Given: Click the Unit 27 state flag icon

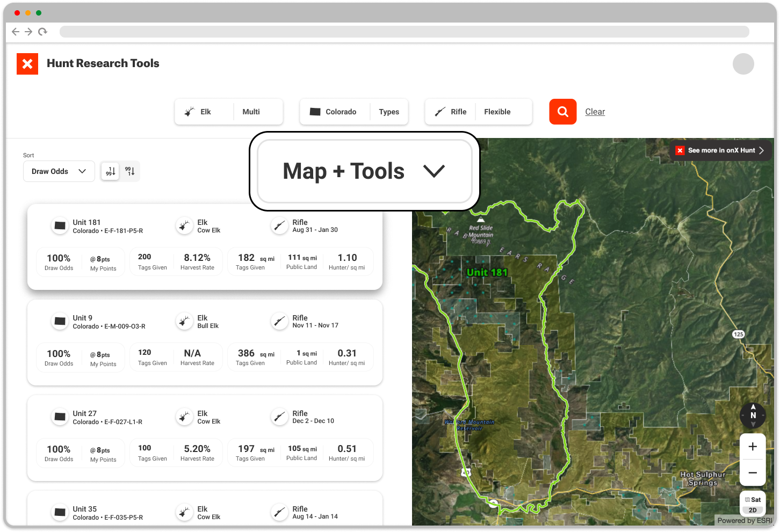Looking at the screenshot, I should click(60, 417).
